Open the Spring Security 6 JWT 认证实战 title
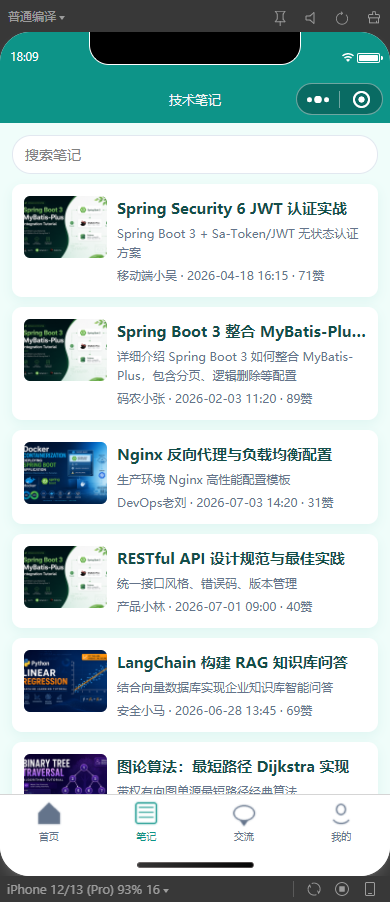The image size is (390, 902). point(232,209)
